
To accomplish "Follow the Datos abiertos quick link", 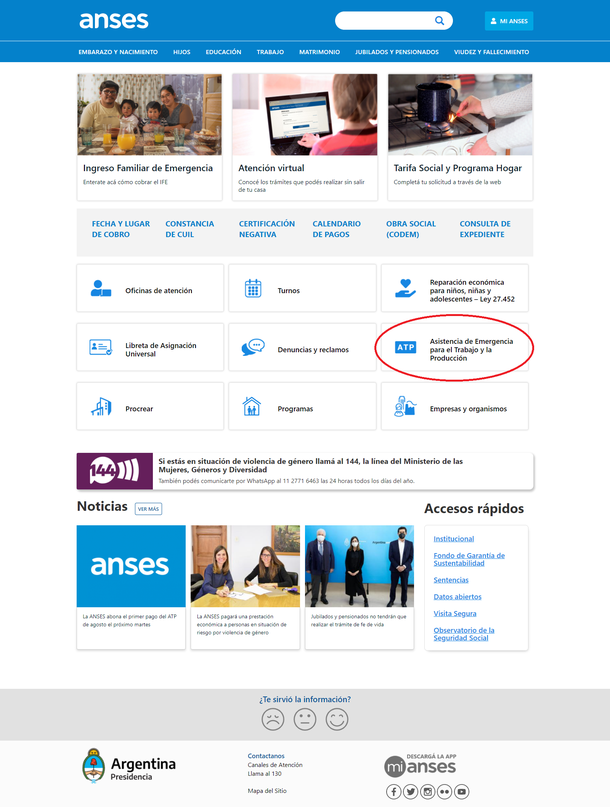I will coord(456,597).
